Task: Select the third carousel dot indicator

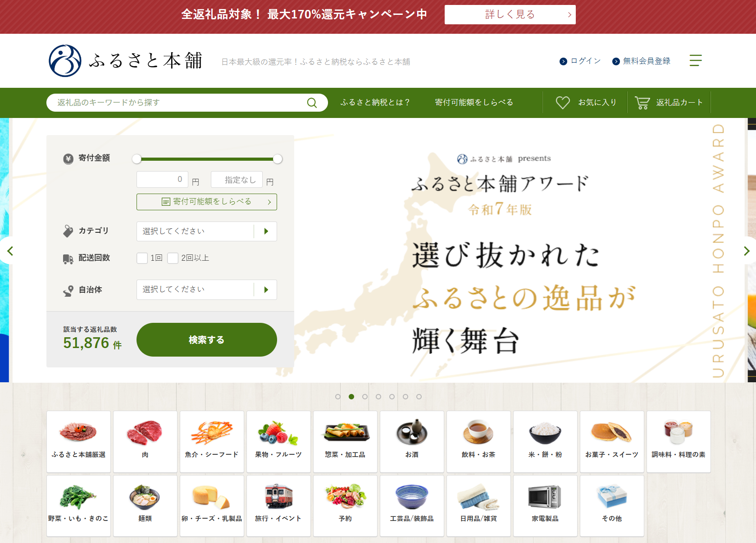Action: click(365, 397)
